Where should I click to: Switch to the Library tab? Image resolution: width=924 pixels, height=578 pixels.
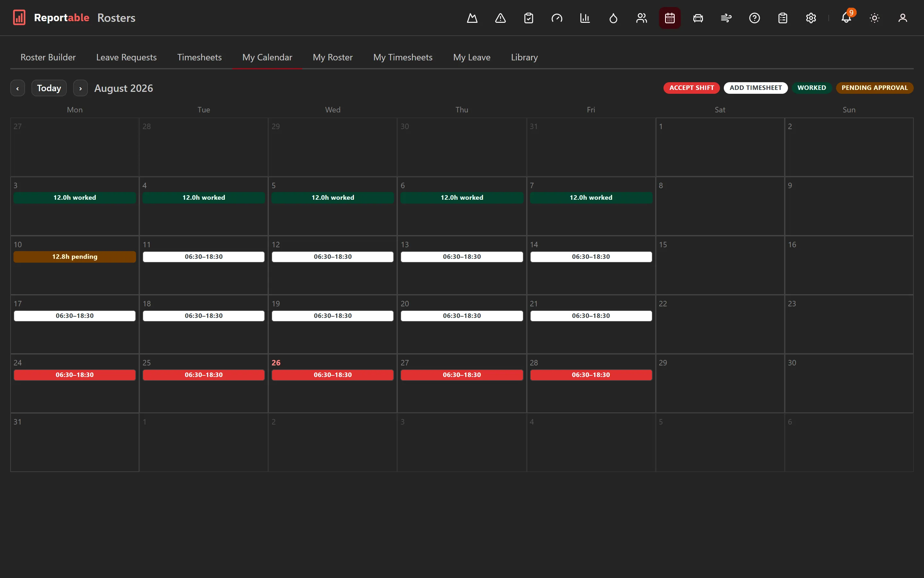524,57
